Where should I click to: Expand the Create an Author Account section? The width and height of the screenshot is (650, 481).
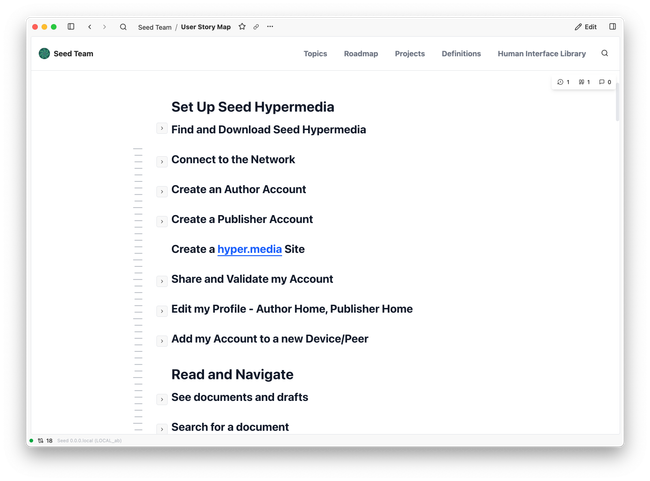(x=162, y=191)
